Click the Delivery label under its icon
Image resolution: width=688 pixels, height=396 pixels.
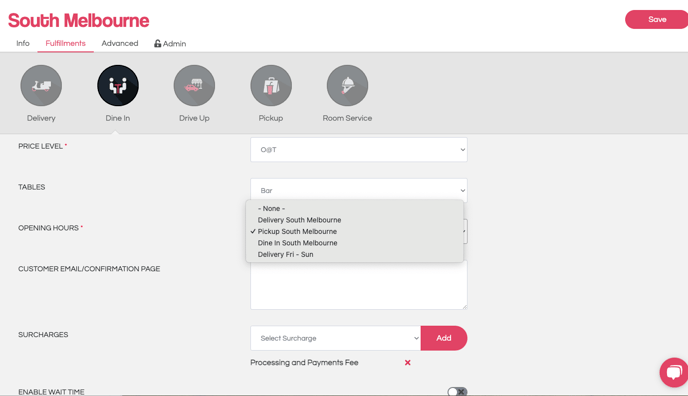[x=41, y=118]
